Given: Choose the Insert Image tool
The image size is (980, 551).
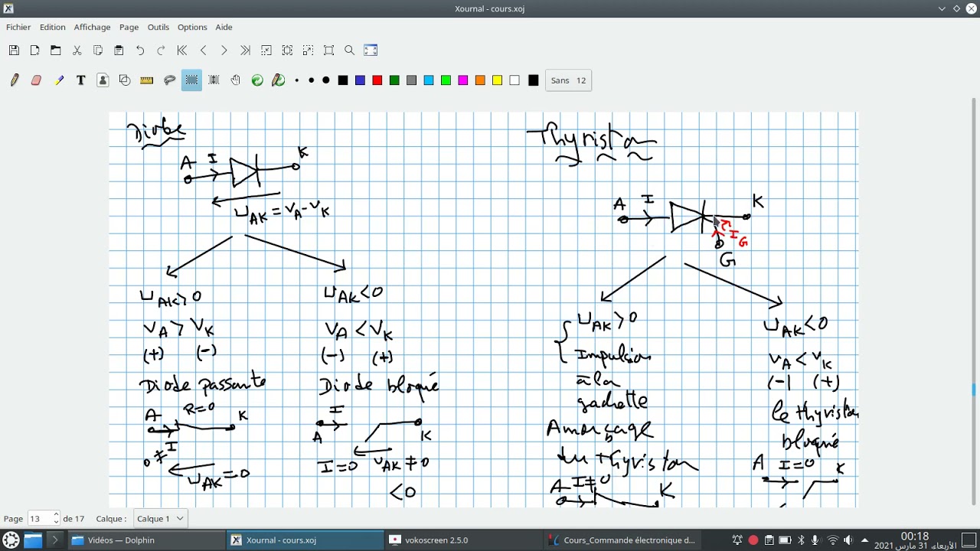Looking at the screenshot, I should point(103,80).
